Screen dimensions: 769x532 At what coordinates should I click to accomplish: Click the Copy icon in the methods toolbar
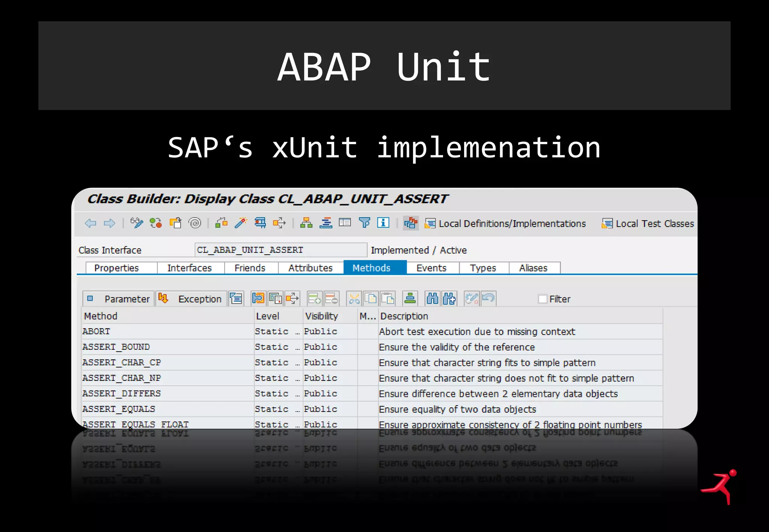(x=371, y=299)
